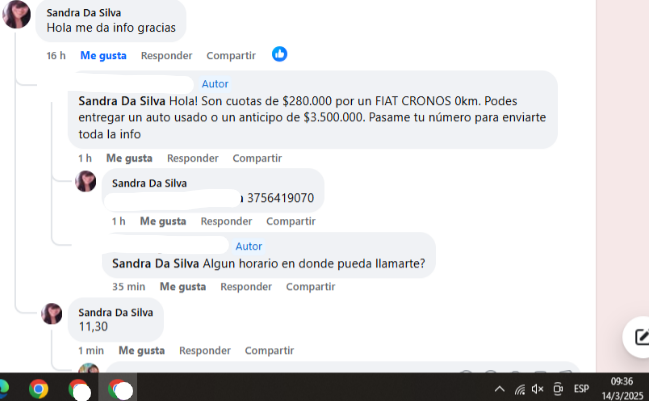Screen dimensions: 649x403
Task: Toggle the blue Me gusta on first comment
Action: click(x=103, y=55)
